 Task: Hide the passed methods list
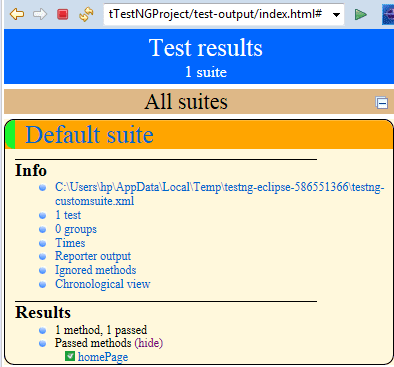149,343
